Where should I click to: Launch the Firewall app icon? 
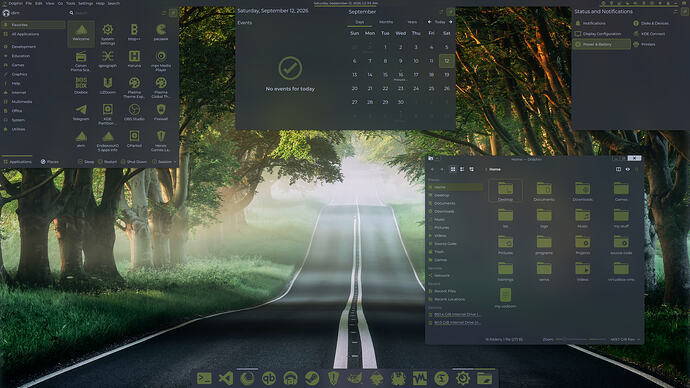pos(161,113)
